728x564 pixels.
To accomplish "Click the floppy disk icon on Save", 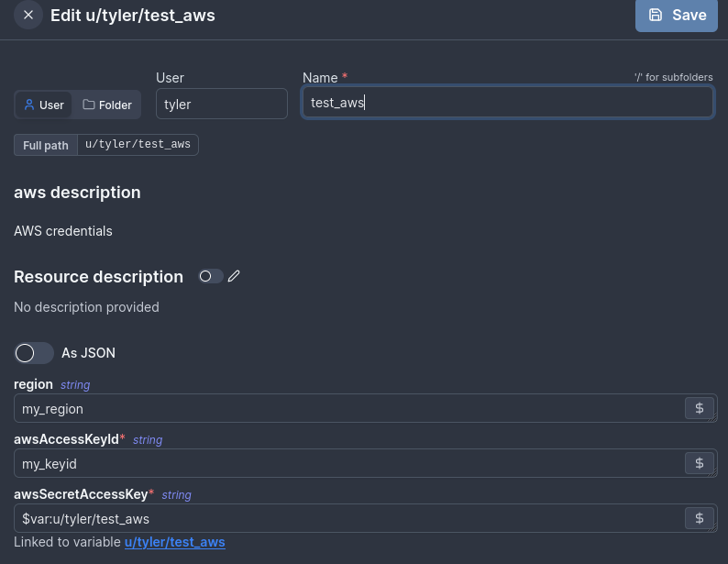I will pyautogui.click(x=656, y=15).
